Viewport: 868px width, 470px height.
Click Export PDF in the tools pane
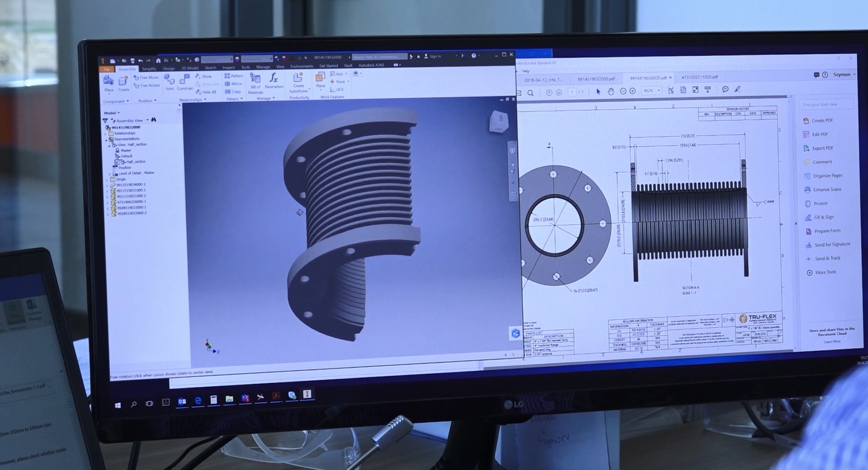[x=822, y=148]
